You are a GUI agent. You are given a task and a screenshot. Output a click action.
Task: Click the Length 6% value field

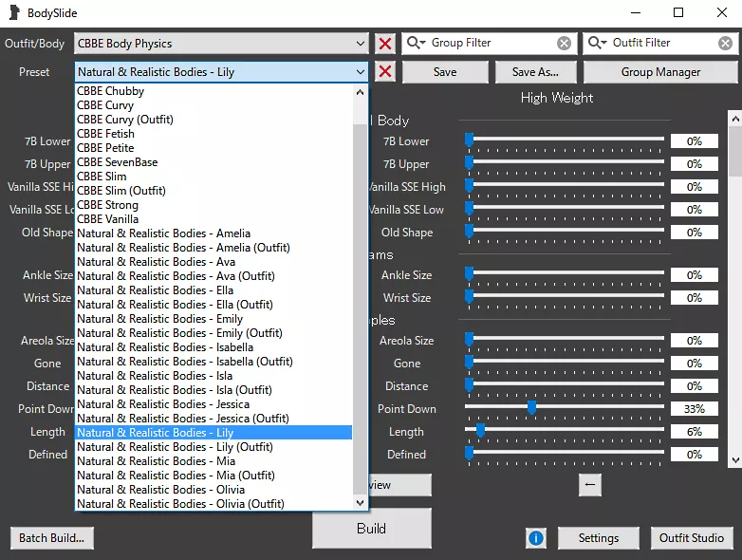click(695, 431)
